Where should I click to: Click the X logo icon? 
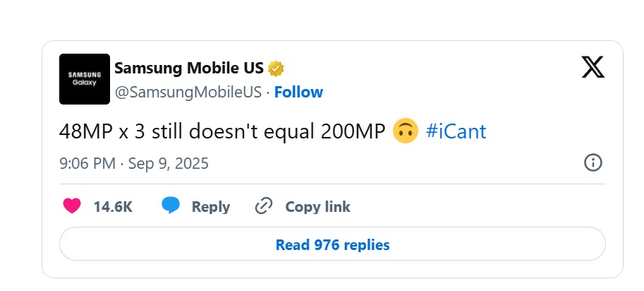click(x=593, y=67)
